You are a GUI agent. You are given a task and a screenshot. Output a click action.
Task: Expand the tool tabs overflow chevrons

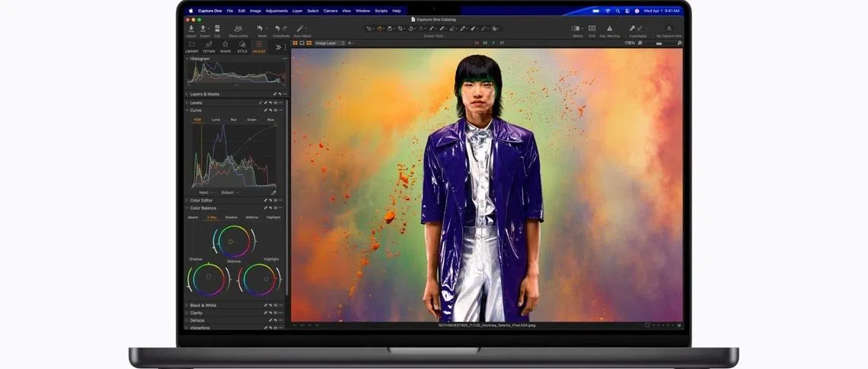click(x=278, y=47)
